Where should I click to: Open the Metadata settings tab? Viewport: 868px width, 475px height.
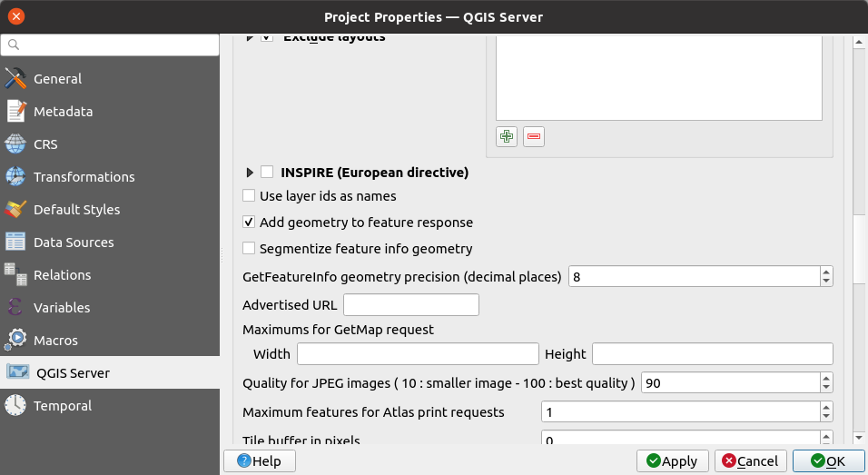(110, 112)
